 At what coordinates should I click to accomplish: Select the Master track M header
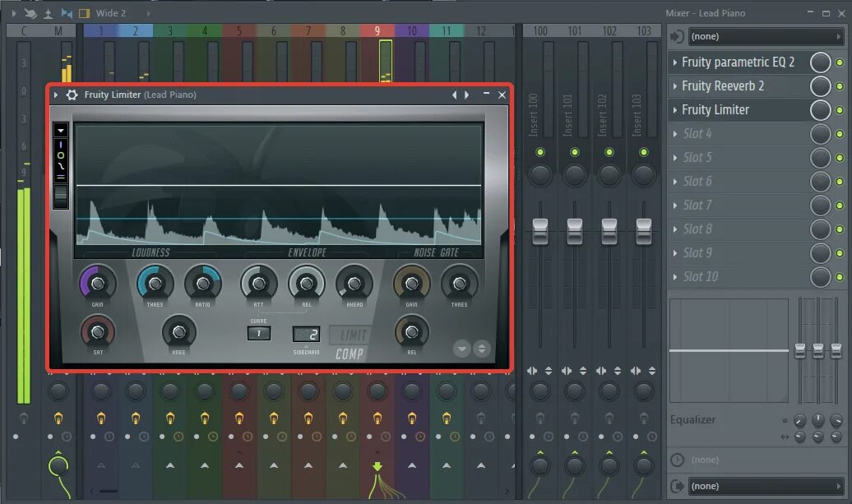58,31
